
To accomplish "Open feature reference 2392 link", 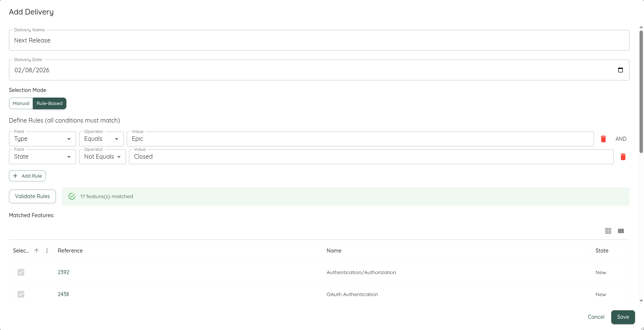I will pyautogui.click(x=63, y=272).
